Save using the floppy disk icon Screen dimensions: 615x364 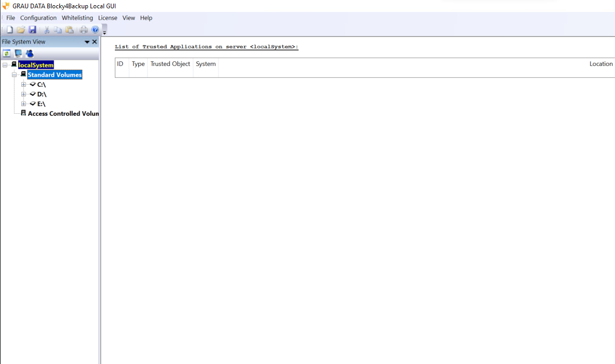pos(32,30)
